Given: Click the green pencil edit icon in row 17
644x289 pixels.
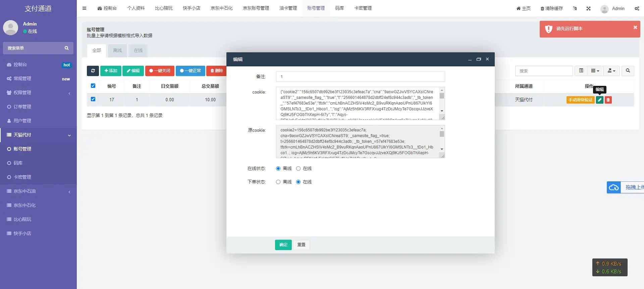Looking at the screenshot, I should coord(599,100).
